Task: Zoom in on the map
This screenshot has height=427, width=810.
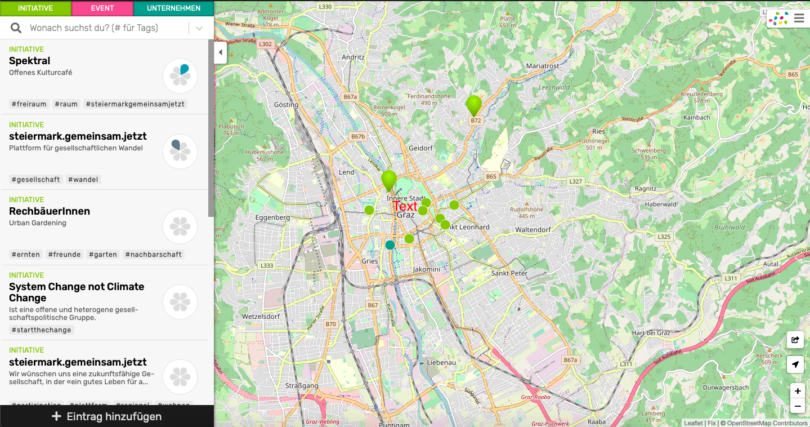Action: point(796,391)
